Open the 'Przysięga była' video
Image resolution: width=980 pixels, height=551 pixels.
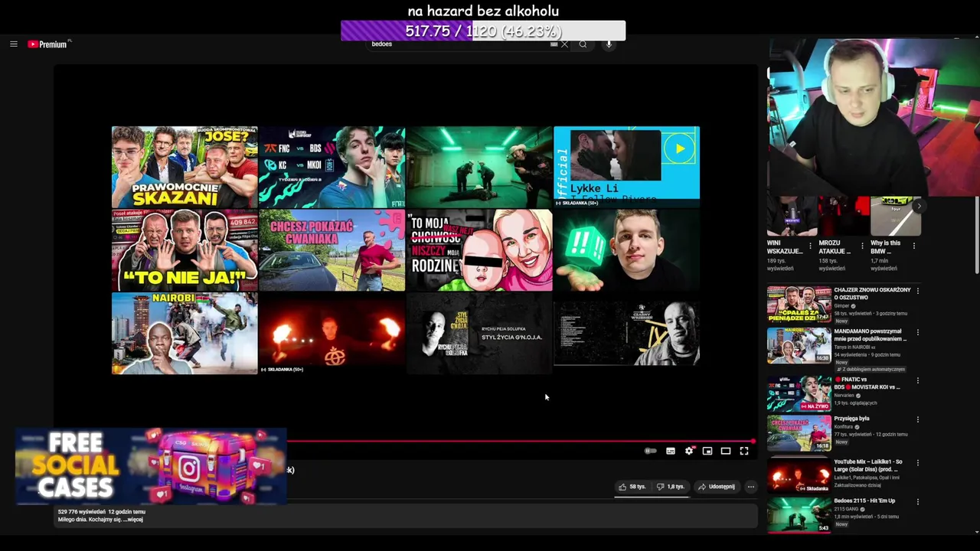pos(851,419)
